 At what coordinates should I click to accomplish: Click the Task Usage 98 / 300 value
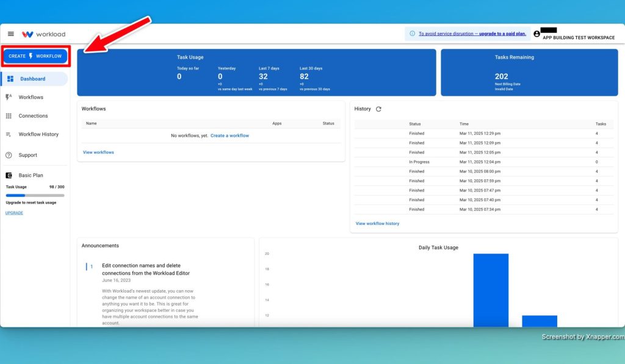(57, 187)
